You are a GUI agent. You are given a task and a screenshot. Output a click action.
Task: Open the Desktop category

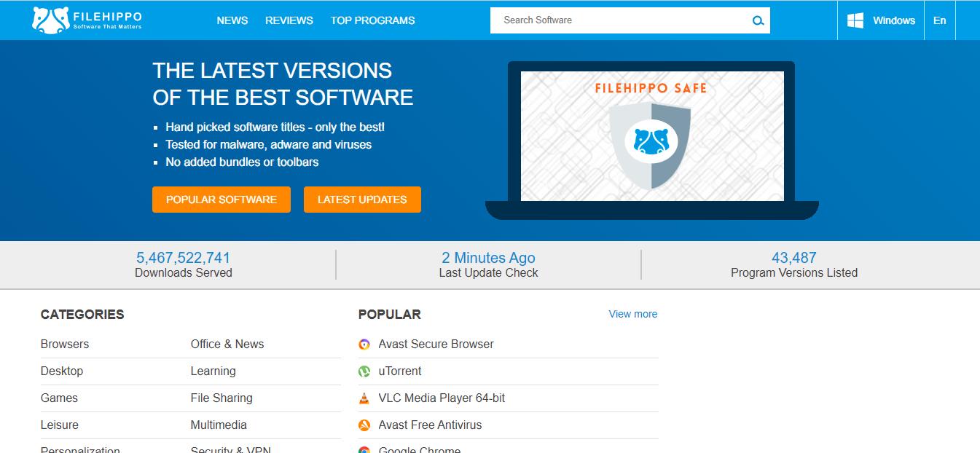point(62,371)
